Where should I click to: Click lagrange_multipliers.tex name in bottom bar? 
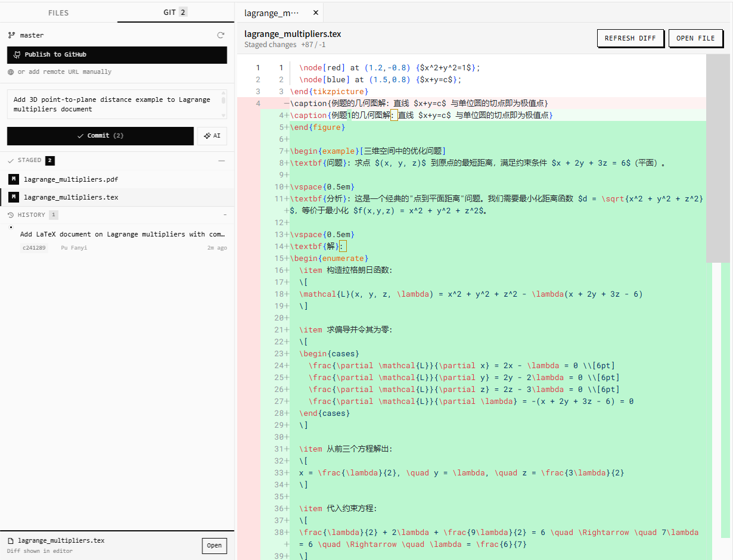pyautogui.click(x=61, y=541)
